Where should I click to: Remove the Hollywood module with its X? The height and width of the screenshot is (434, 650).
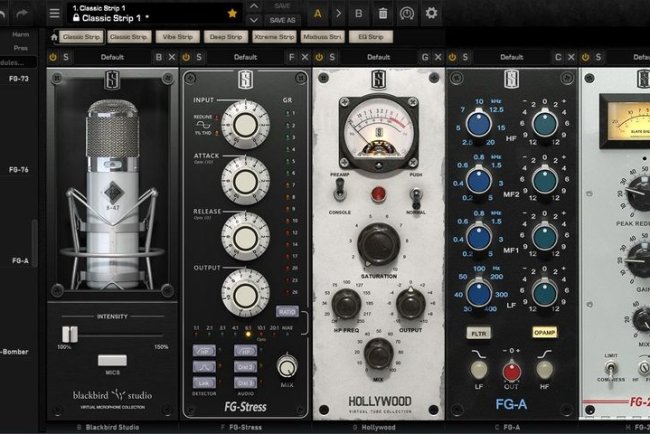(x=438, y=57)
